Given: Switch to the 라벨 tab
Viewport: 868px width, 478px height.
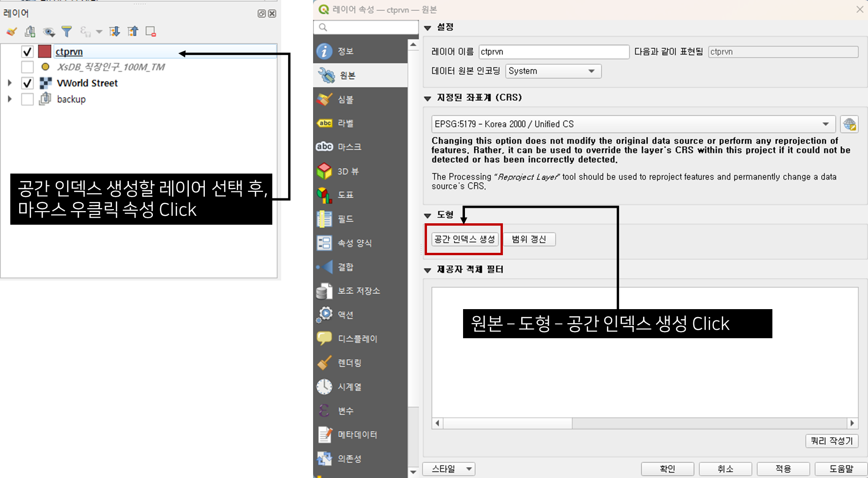Looking at the screenshot, I should pyautogui.click(x=360, y=123).
